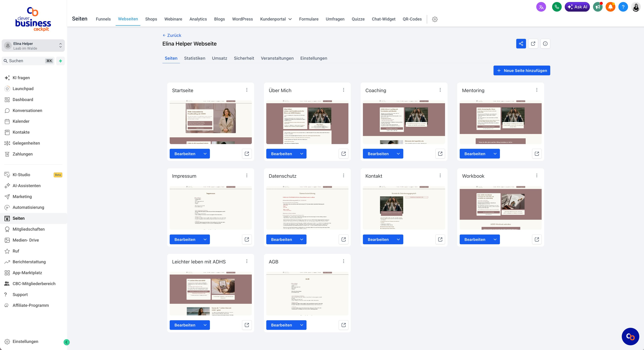This screenshot has height=350, width=644.
Task: Collapse the sidebar with green arrow
Action: [x=66, y=342]
